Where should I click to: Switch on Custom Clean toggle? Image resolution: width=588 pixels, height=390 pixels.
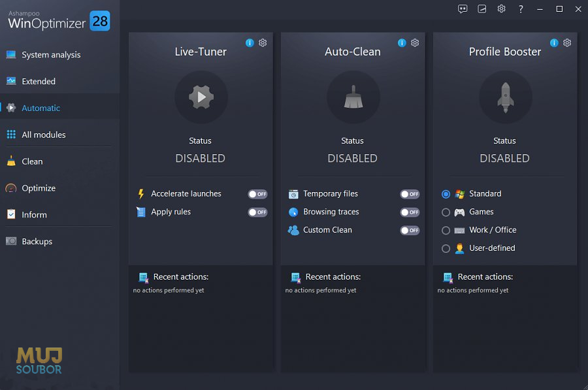pyautogui.click(x=410, y=230)
